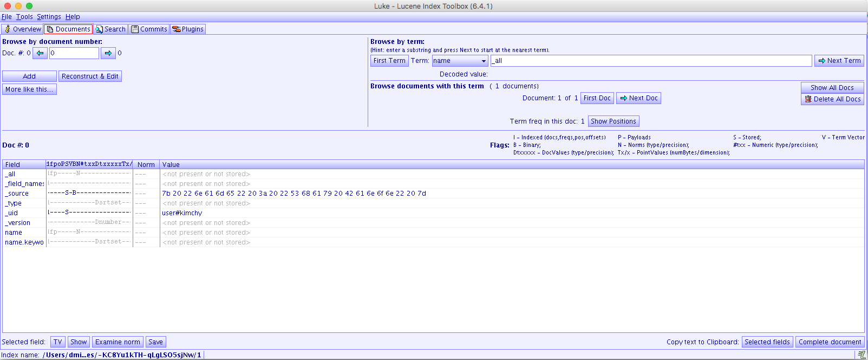The height and width of the screenshot is (360, 868).
Task: Click the _source hex value cell
Action: [x=512, y=194]
